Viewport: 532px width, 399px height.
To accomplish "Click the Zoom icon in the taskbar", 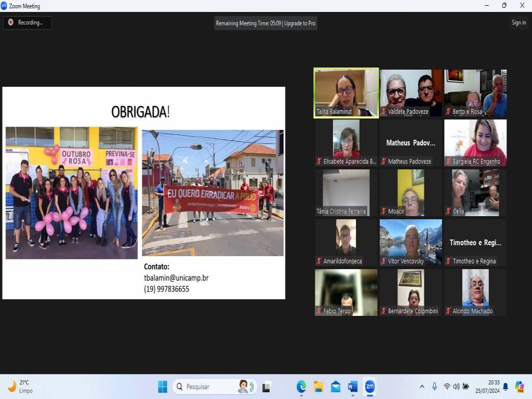I will [x=370, y=387].
